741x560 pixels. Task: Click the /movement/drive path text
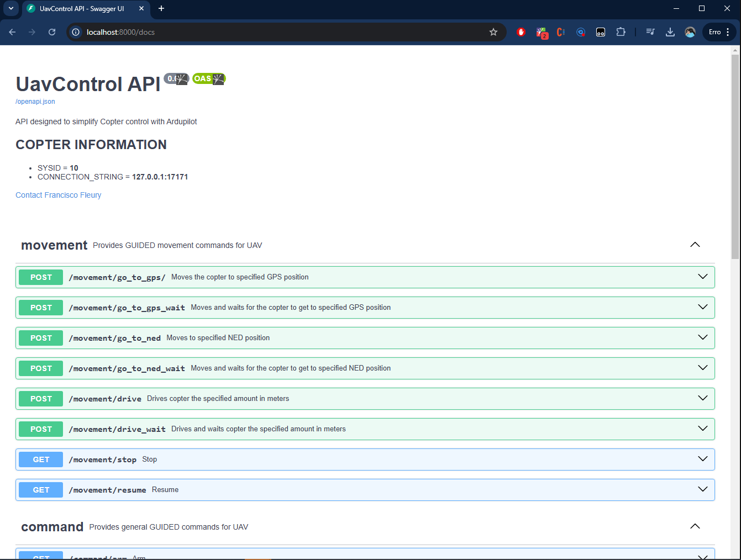105,399
